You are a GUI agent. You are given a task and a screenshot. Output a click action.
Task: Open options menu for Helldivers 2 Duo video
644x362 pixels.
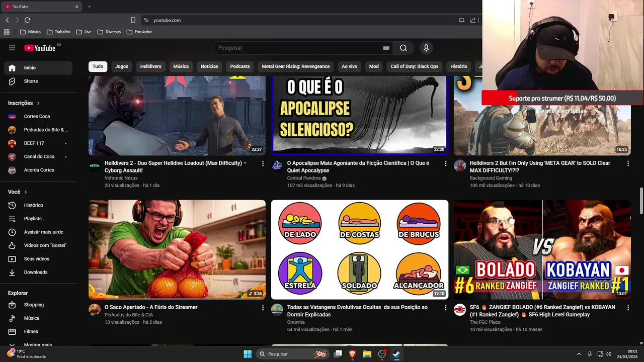coord(263,163)
